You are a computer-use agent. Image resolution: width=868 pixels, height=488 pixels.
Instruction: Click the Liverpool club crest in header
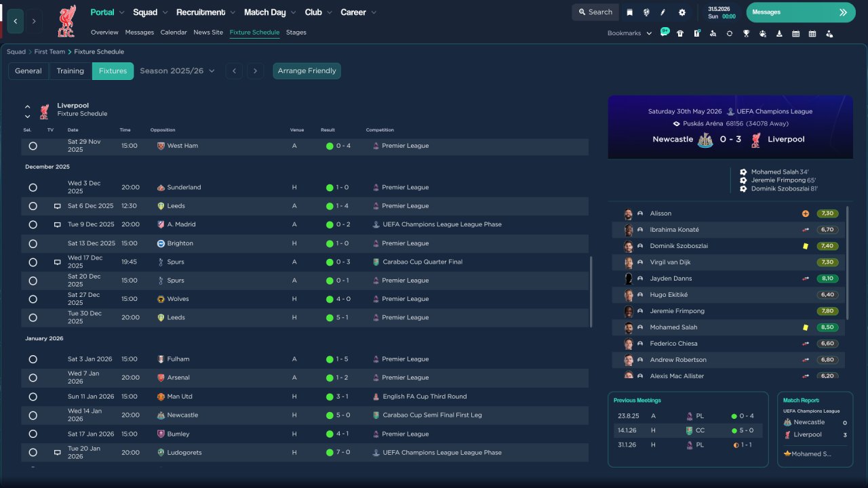66,21
